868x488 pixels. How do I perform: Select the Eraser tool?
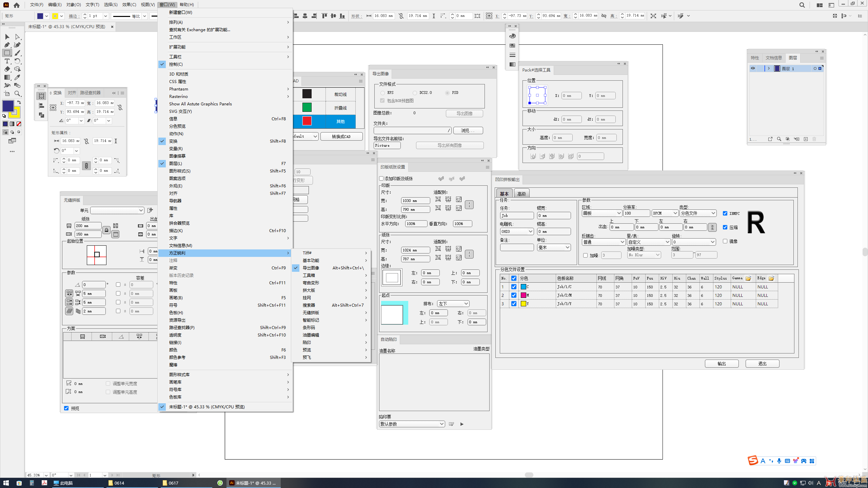tap(7, 69)
